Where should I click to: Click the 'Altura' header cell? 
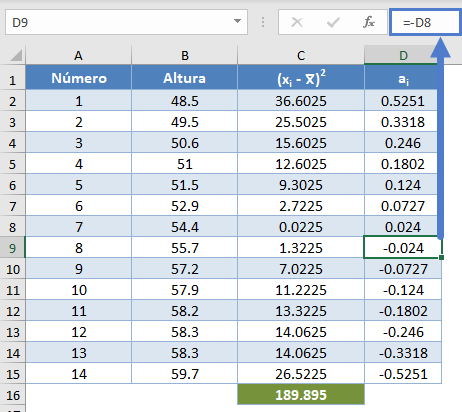[185, 78]
